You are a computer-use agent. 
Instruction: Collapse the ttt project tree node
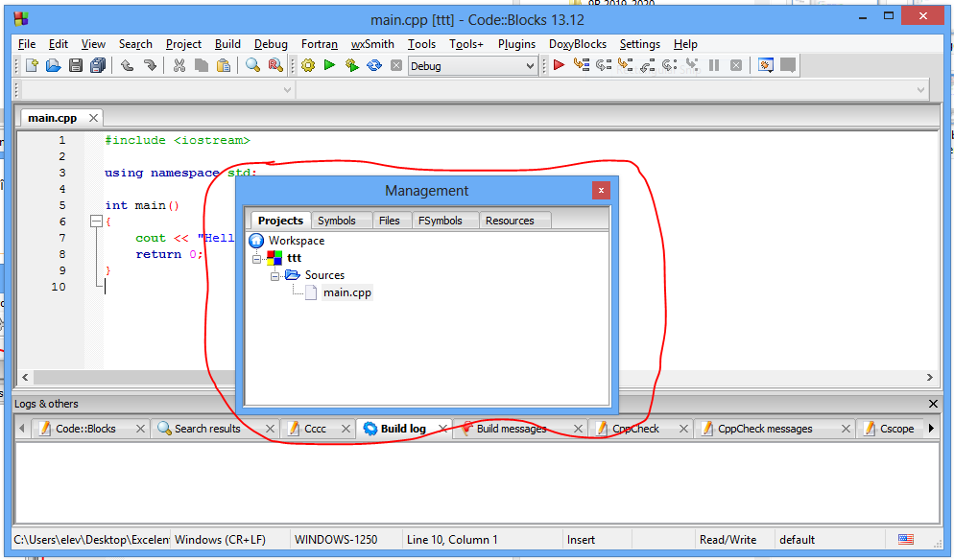coord(257,259)
